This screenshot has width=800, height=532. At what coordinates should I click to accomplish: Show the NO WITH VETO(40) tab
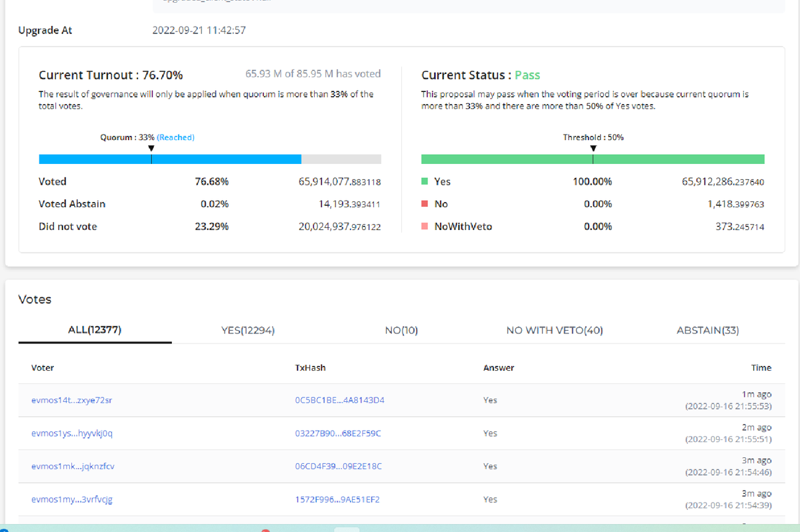click(555, 330)
